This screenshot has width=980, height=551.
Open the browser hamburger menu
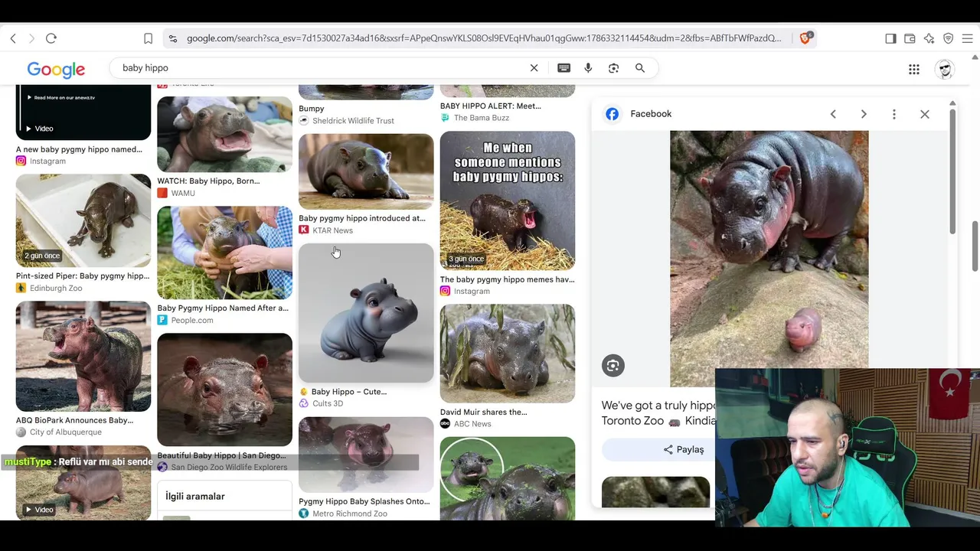967,38
